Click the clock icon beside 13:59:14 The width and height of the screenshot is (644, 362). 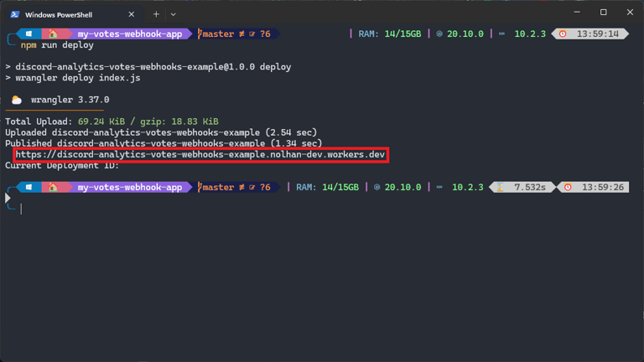point(563,34)
